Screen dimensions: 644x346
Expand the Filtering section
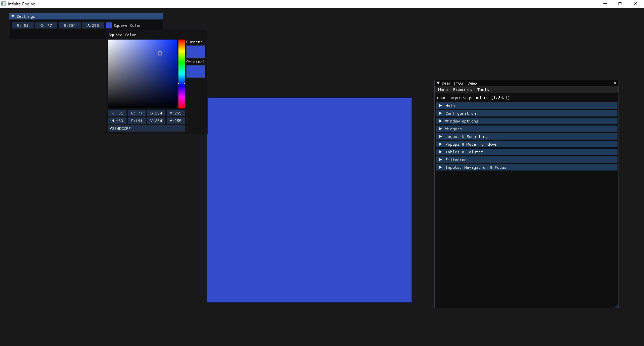tap(527, 160)
